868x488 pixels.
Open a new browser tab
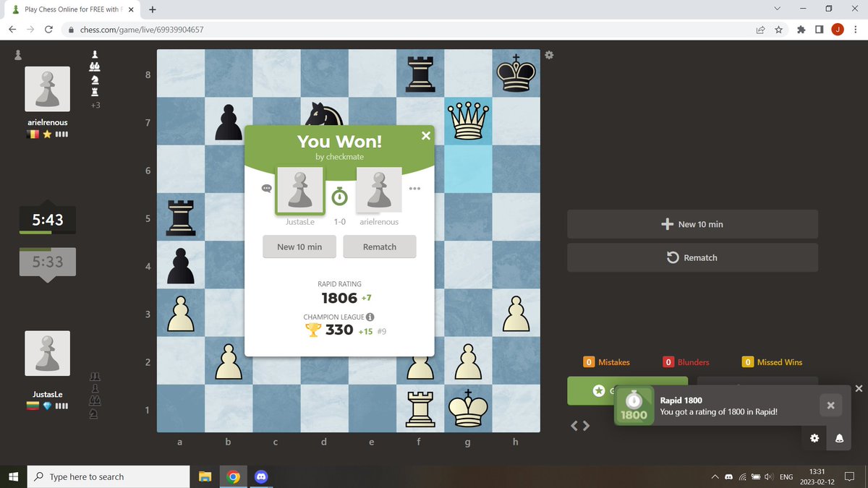(153, 10)
